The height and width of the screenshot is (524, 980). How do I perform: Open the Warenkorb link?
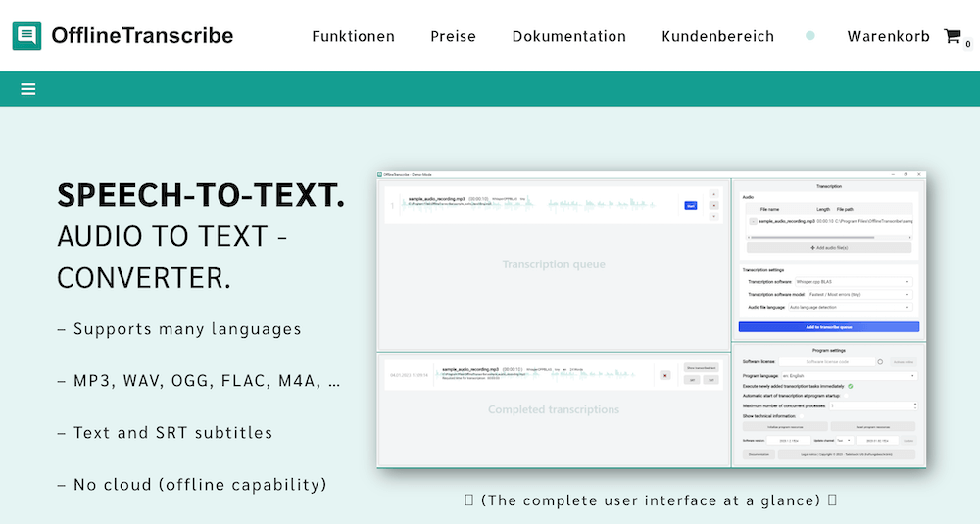[x=888, y=36]
